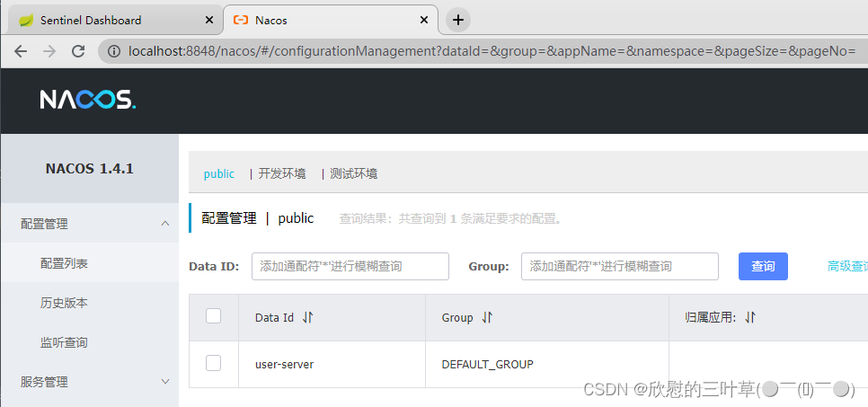The image size is (868, 407).
Task: Click NACOS 1.4.1 version label
Action: (x=89, y=168)
